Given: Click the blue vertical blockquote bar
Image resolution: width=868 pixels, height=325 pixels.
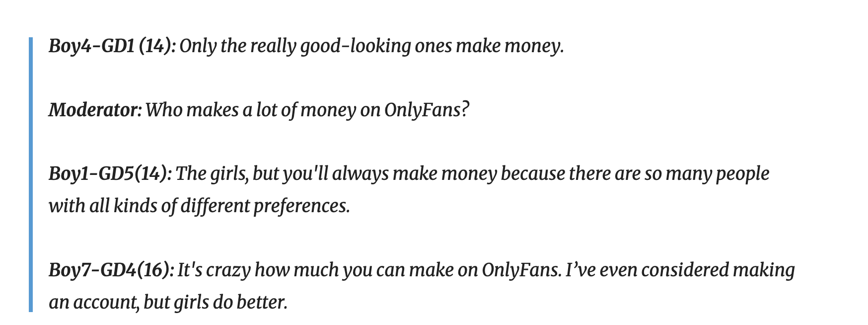Looking at the screenshot, I should point(31,174).
